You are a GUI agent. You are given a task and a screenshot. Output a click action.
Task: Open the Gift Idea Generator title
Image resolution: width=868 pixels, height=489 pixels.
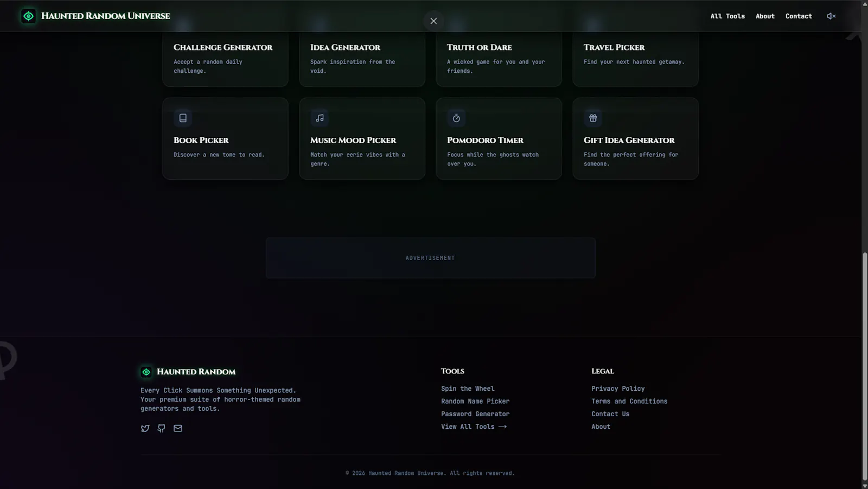[x=629, y=140]
